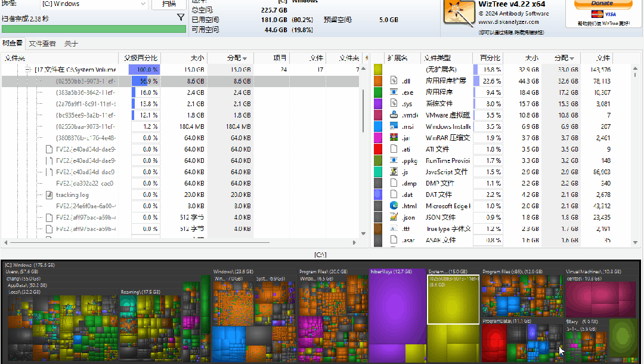644x364 pixels.
Task: Click the purple .sys color swatch
Action: click(x=378, y=103)
